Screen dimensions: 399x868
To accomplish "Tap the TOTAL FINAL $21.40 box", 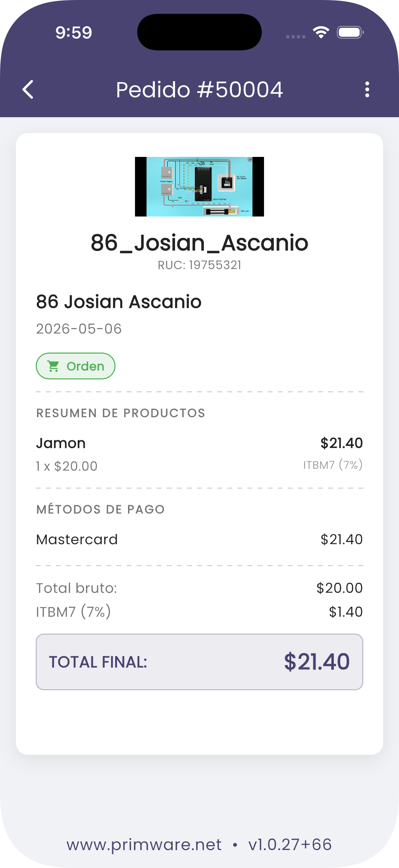I will click(199, 662).
